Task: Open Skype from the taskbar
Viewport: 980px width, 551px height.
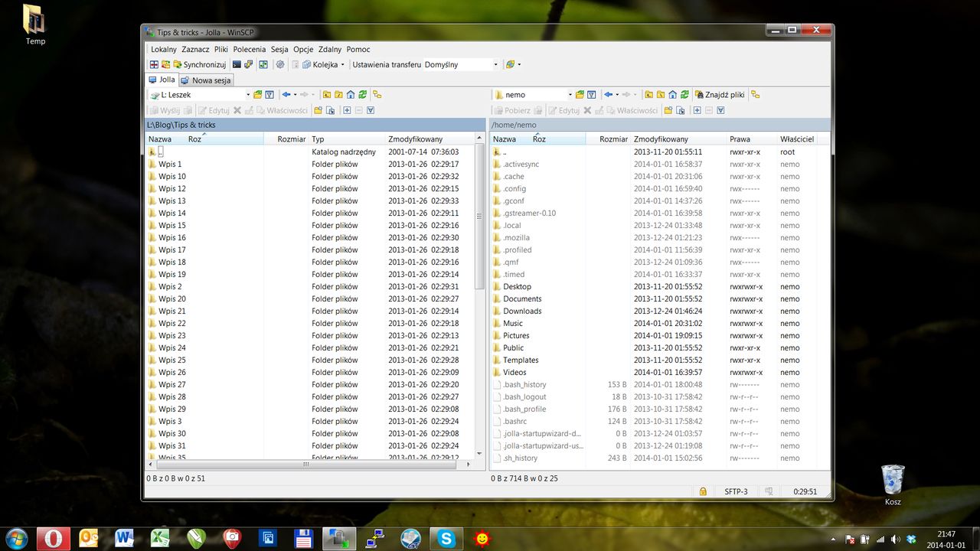Action: [446, 538]
